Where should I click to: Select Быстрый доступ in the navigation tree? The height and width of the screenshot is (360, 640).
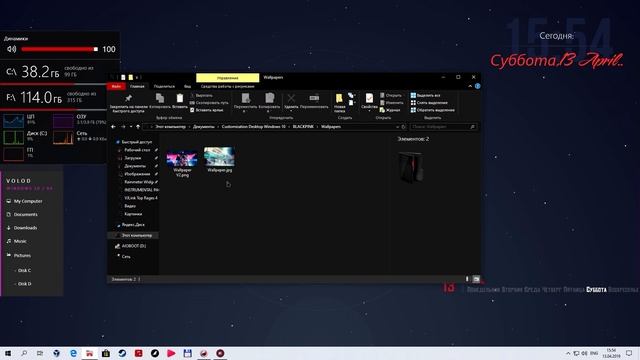point(136,142)
